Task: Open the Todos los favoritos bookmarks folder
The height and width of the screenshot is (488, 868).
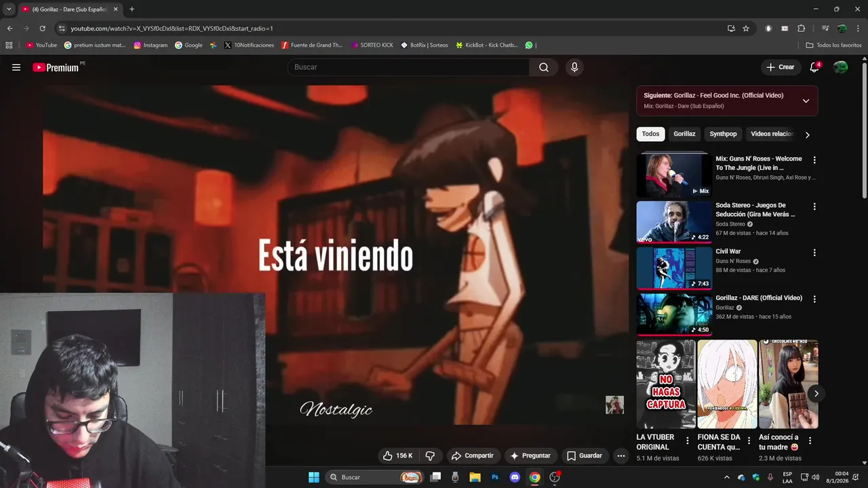Action: (x=833, y=45)
